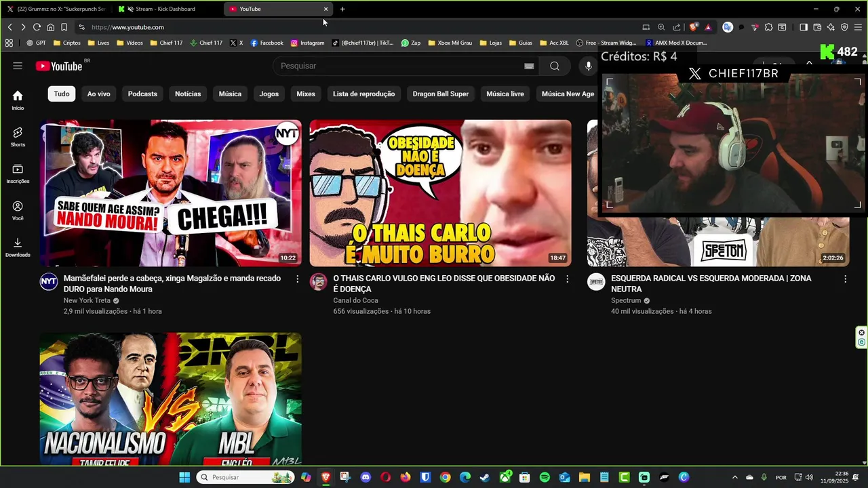Open Brave Rewards triangle icon
The image size is (868, 488).
708,27
